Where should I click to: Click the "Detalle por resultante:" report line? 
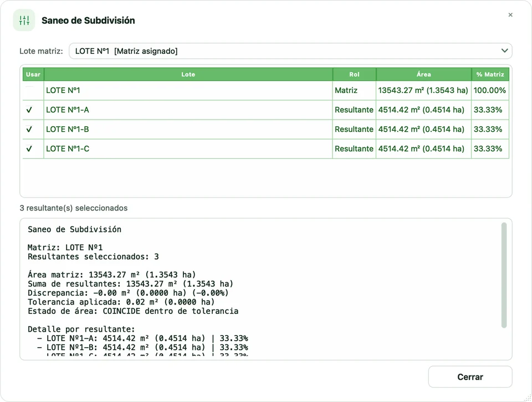81,329
